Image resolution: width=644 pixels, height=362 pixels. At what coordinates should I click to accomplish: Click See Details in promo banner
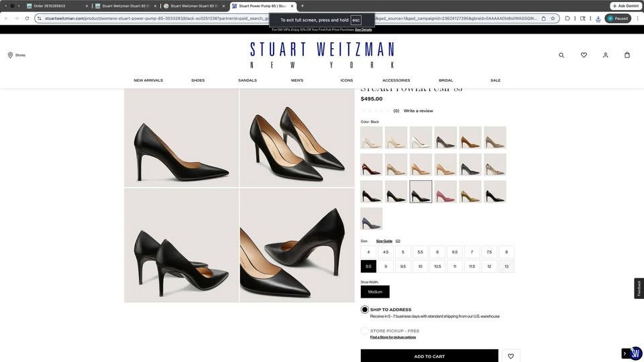click(x=363, y=29)
